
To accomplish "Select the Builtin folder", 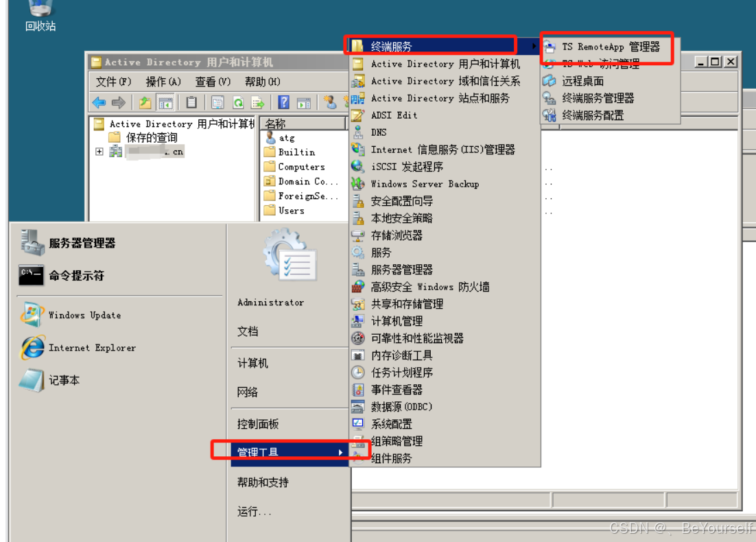I will [x=290, y=152].
